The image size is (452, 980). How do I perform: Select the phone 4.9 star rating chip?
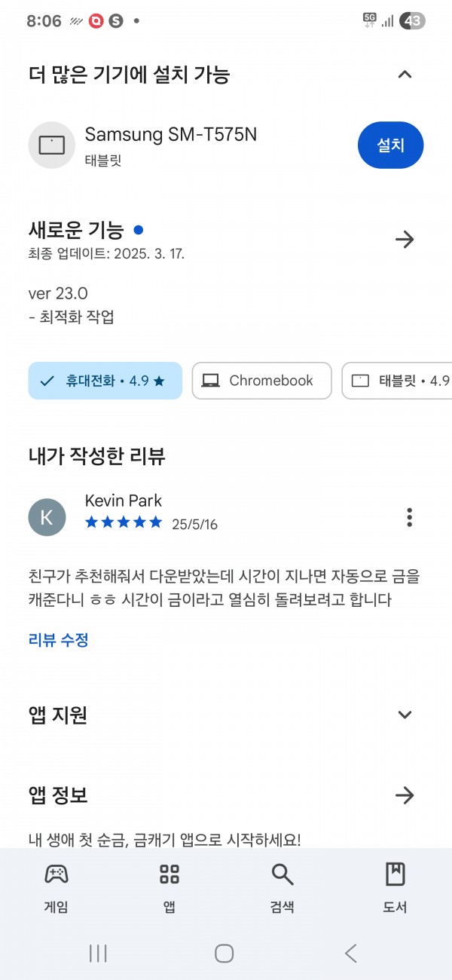pyautogui.click(x=105, y=381)
